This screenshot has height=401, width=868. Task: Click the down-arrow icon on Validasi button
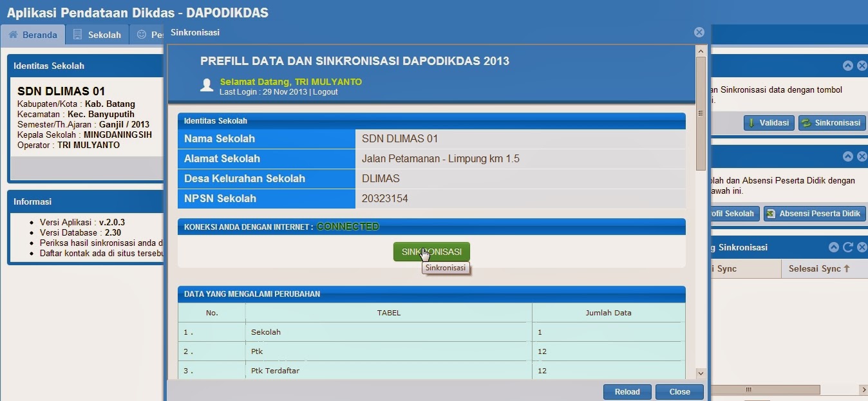coord(751,123)
